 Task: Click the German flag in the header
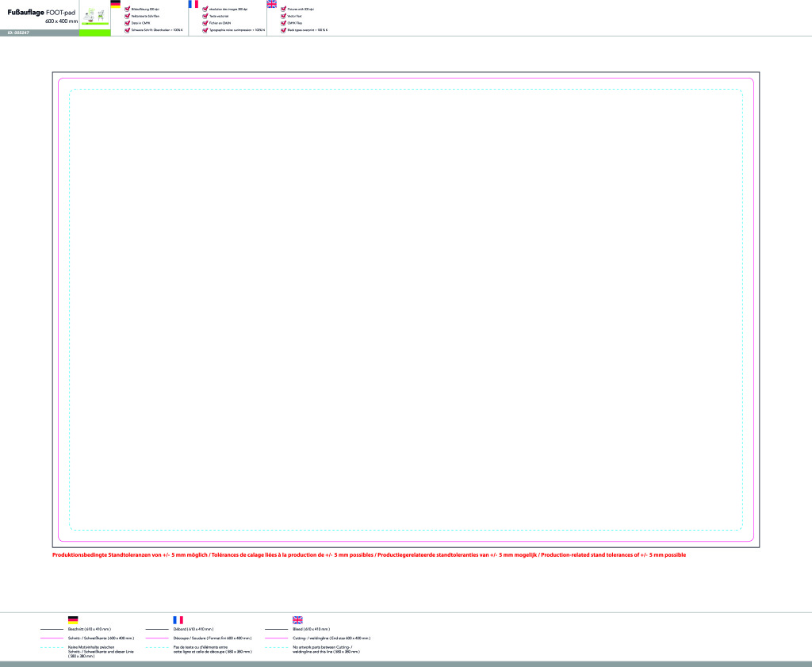pos(116,4)
